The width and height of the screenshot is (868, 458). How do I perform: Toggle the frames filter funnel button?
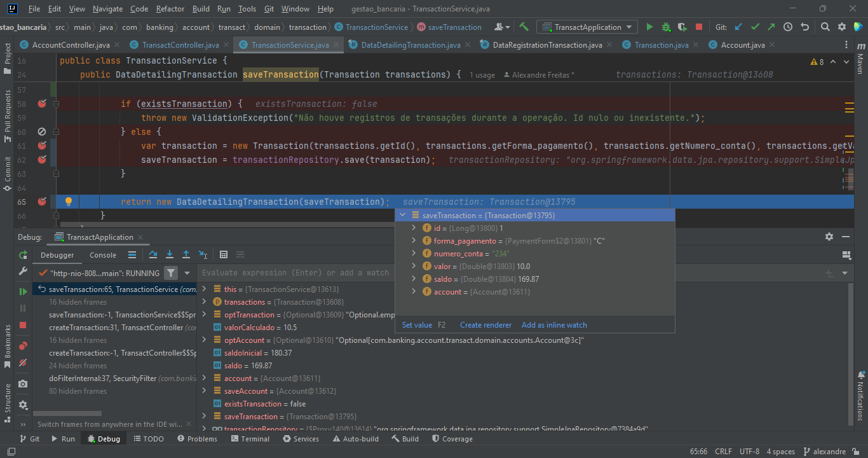coord(171,273)
